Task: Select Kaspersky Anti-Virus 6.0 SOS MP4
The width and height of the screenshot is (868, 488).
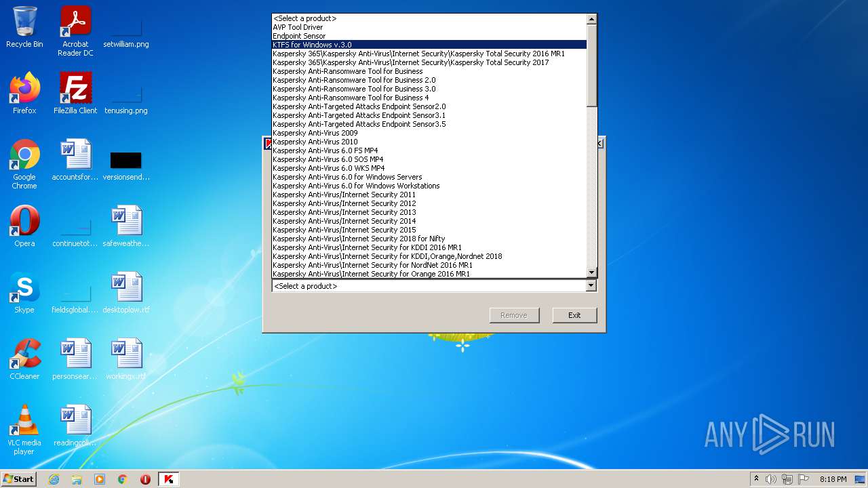Action: click(429, 159)
